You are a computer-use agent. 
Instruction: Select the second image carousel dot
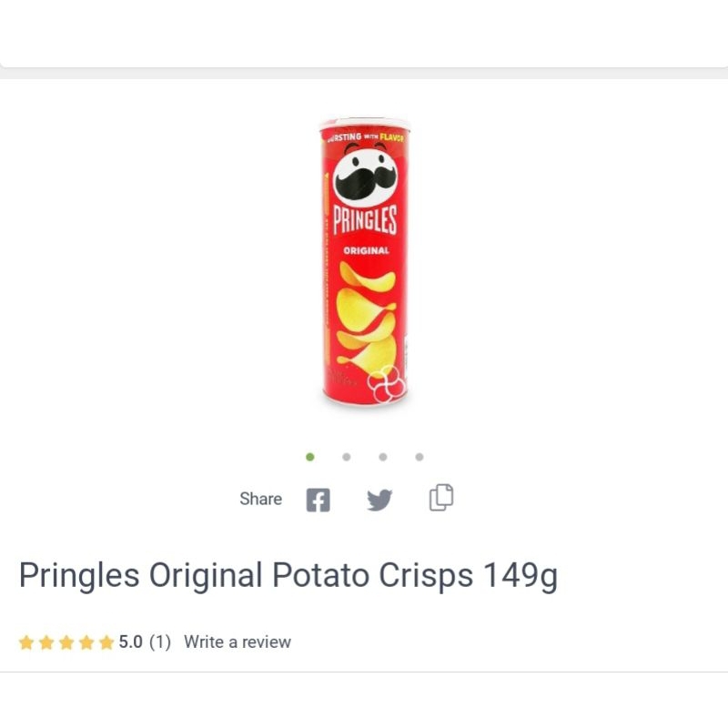(x=346, y=457)
